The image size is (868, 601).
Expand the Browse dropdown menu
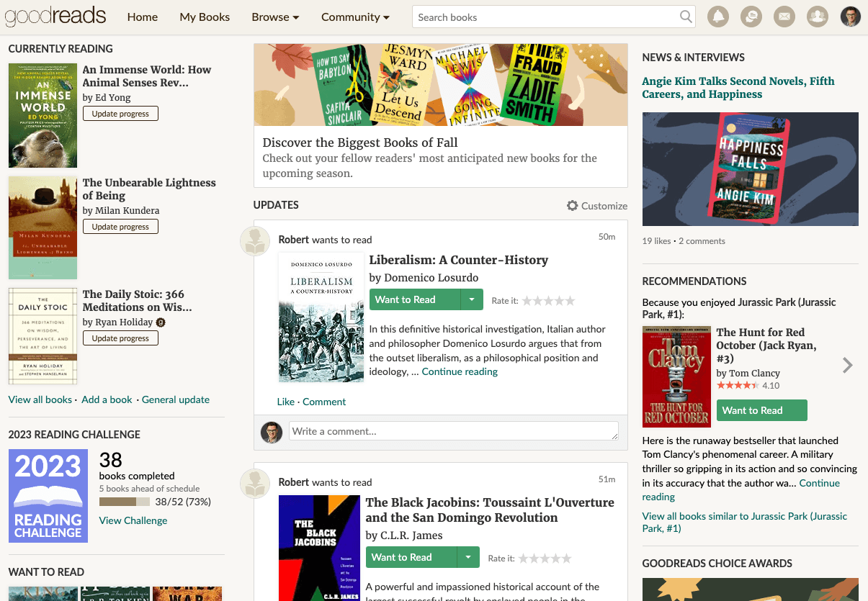(275, 17)
